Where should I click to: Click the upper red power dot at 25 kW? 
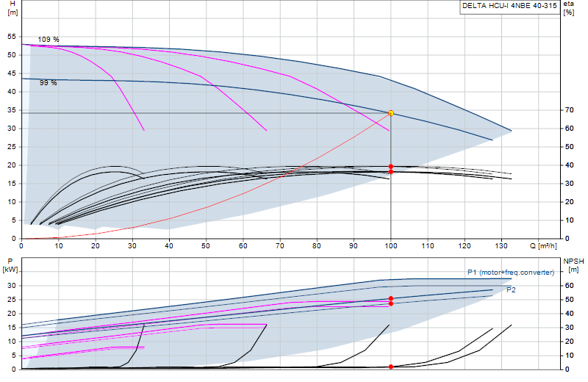point(391,299)
